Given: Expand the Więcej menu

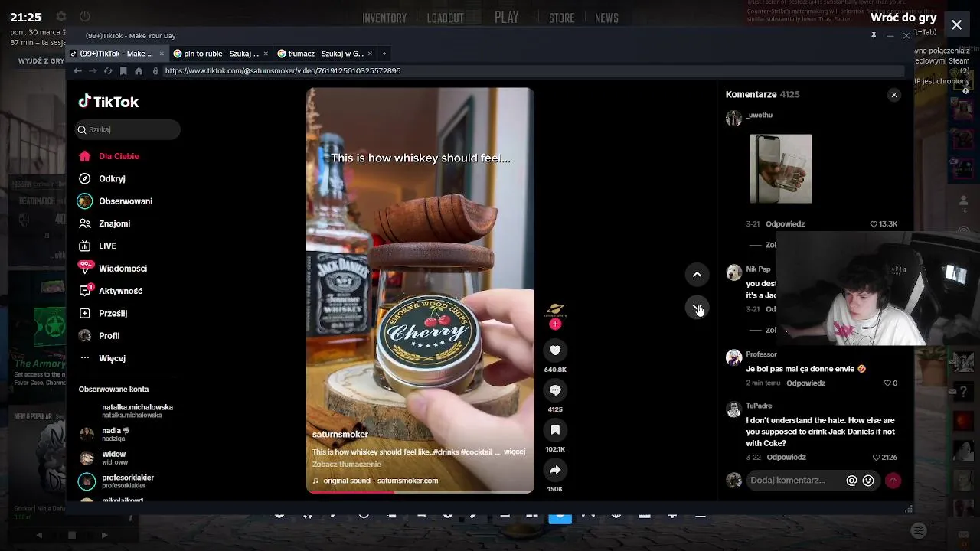Looking at the screenshot, I should tap(103, 358).
